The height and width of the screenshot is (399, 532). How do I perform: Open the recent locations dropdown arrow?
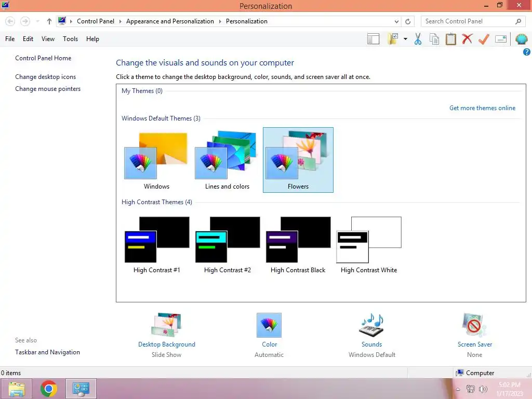point(37,21)
